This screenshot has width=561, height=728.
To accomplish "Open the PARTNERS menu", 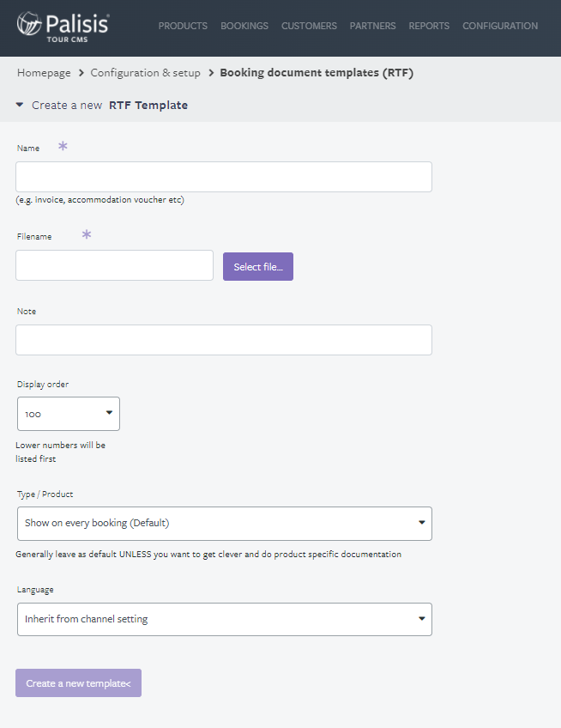I will (x=372, y=26).
